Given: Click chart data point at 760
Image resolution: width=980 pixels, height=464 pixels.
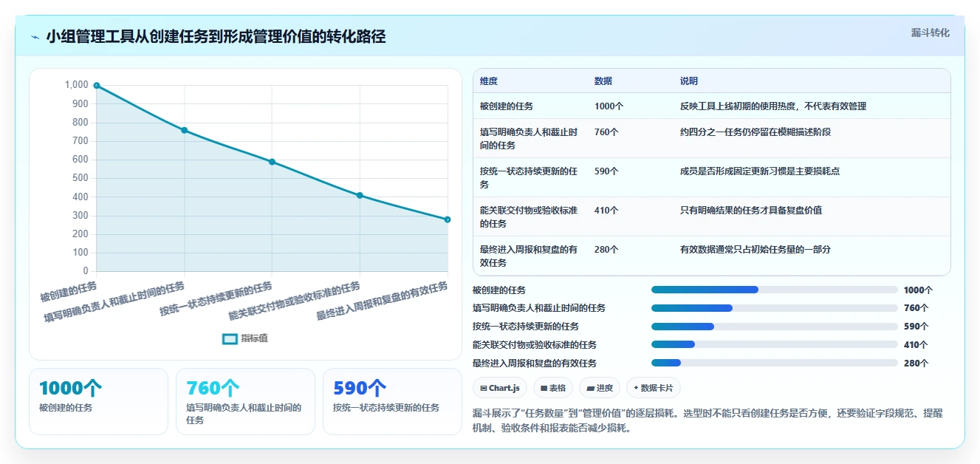Looking at the screenshot, I should pos(184,130).
